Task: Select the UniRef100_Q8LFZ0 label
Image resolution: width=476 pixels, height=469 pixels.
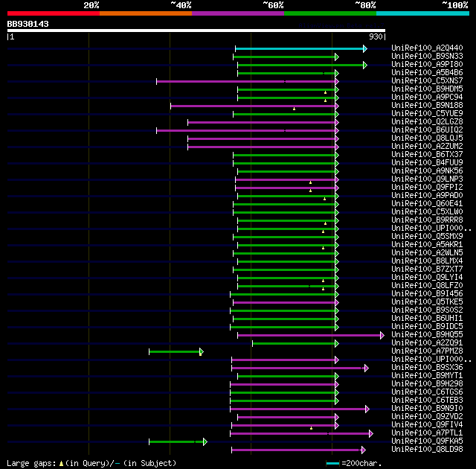Action: [427, 286]
